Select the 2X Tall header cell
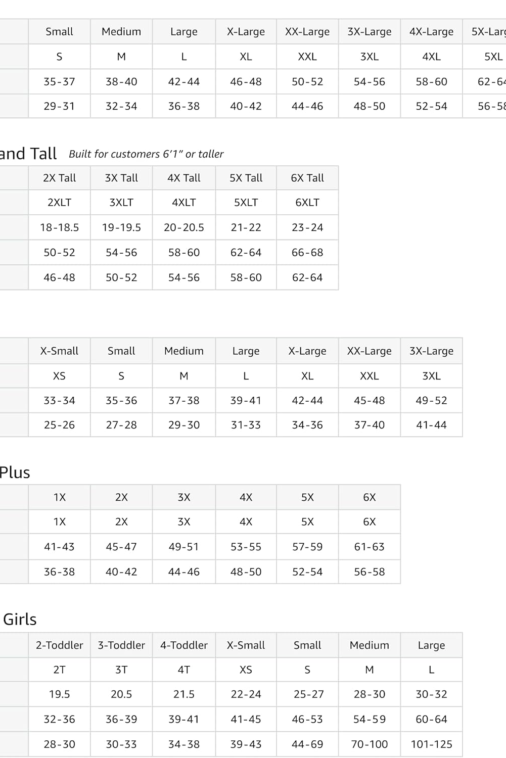This screenshot has width=506, height=758. [x=59, y=178]
